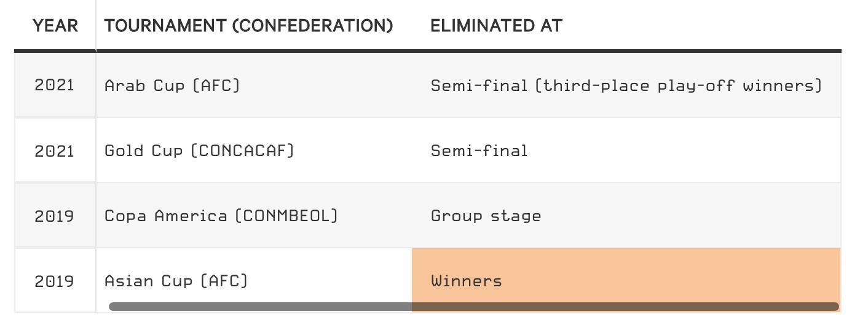The width and height of the screenshot is (868, 333).
Task: Select the Asian Cup (AFC) tournament cell
Action: coord(176,281)
